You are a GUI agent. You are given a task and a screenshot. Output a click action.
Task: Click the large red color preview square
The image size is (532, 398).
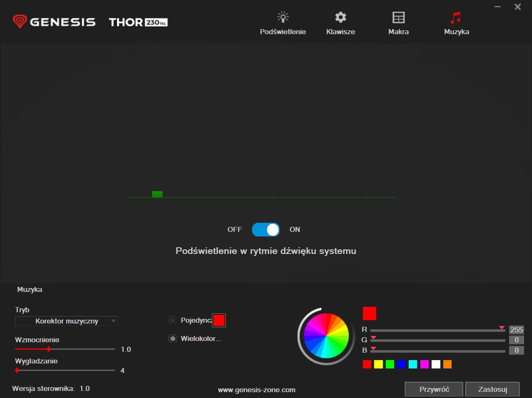coord(369,313)
